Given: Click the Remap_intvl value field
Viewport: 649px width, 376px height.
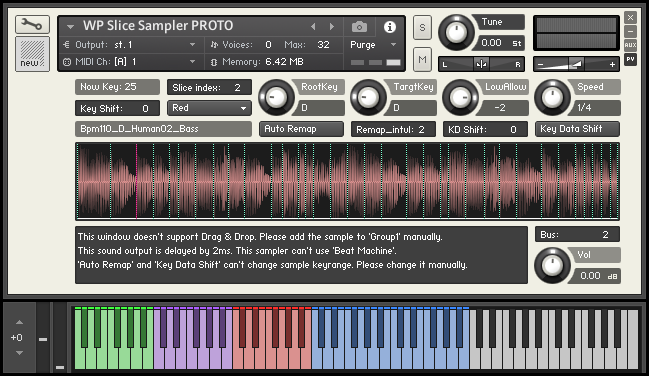Looking at the screenshot, I should point(393,129).
